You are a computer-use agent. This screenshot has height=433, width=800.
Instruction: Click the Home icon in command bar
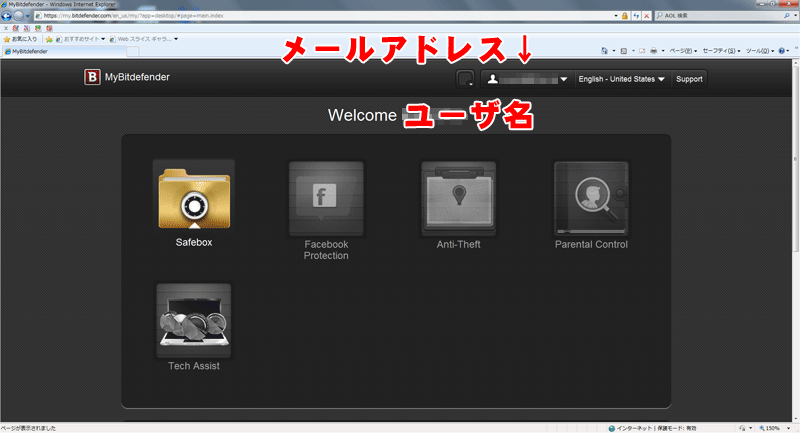pos(605,50)
